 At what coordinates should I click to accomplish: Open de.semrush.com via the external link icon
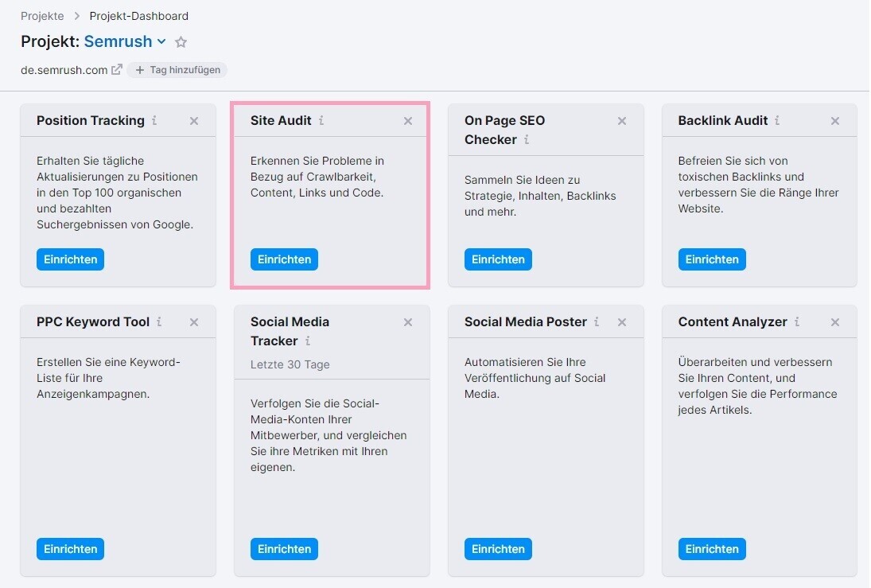pyautogui.click(x=116, y=69)
